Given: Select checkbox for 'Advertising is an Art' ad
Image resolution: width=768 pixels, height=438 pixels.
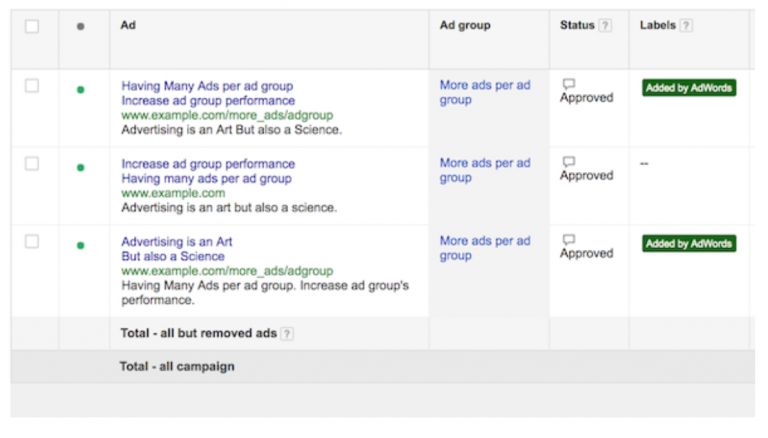Looking at the screenshot, I should 32,242.
